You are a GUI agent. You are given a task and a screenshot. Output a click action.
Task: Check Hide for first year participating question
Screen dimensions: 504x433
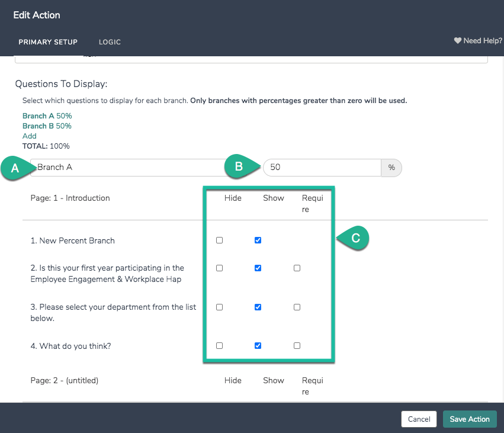tap(220, 268)
